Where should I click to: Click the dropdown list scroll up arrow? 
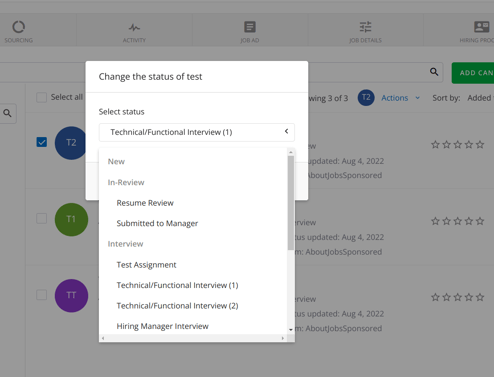point(291,152)
